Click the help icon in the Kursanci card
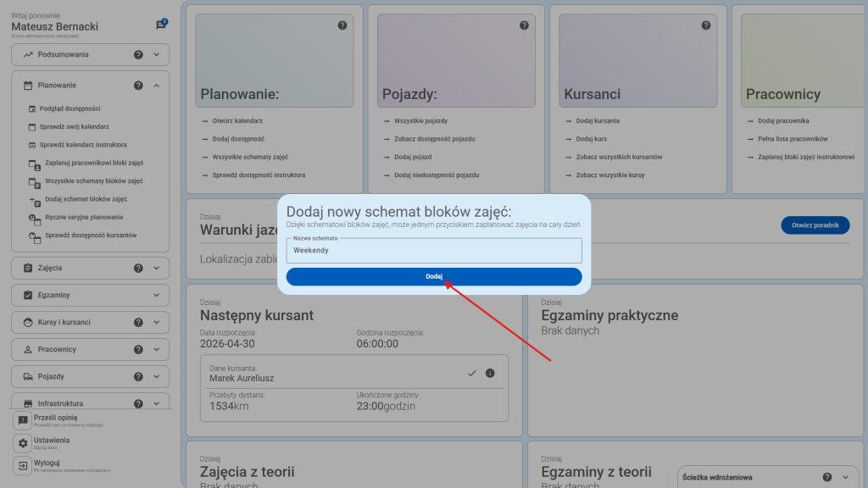868x488 pixels. point(705,25)
